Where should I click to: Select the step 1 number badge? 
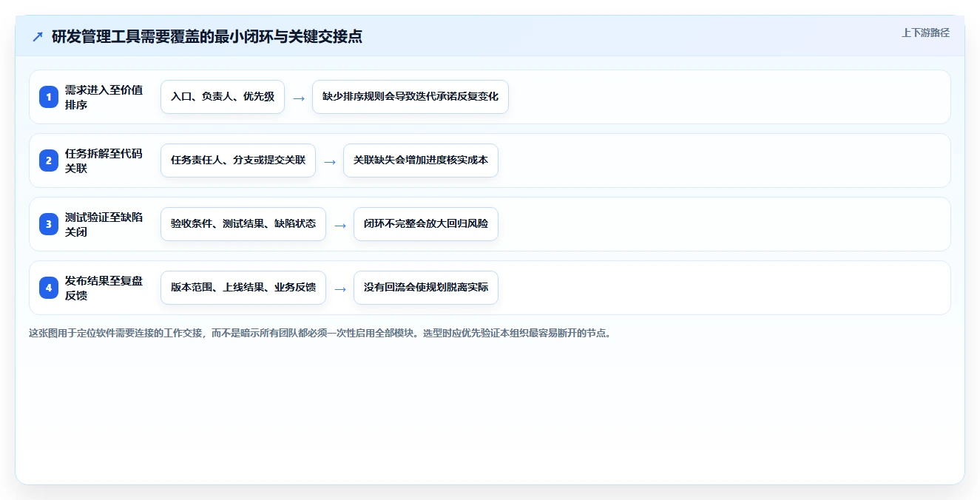pos(49,97)
